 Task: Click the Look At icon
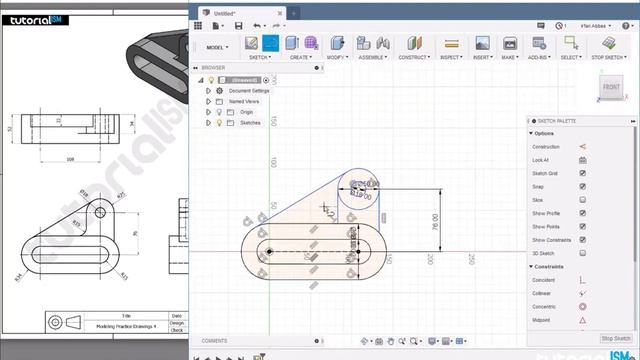click(582, 160)
